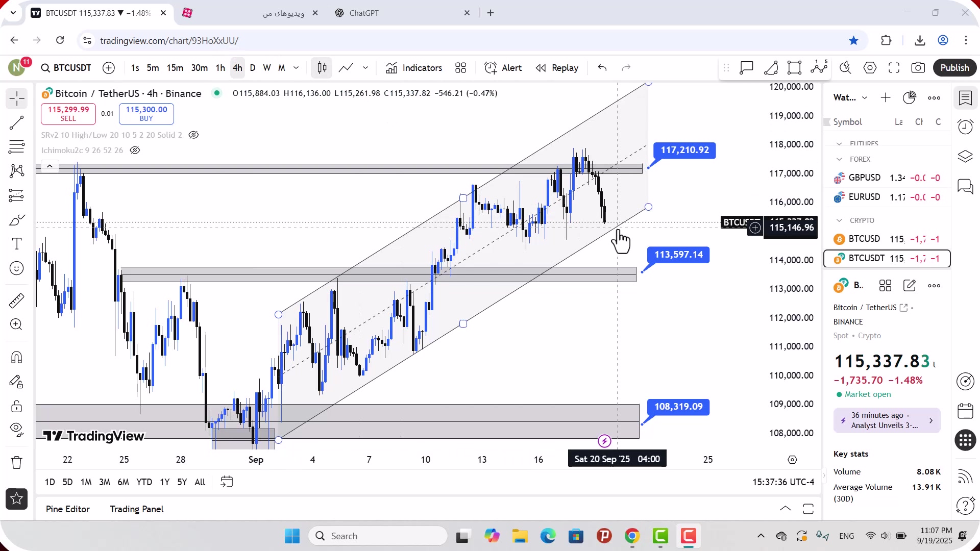Open the price scale settings gear
Screen dimensions: 980x551
click(x=792, y=460)
